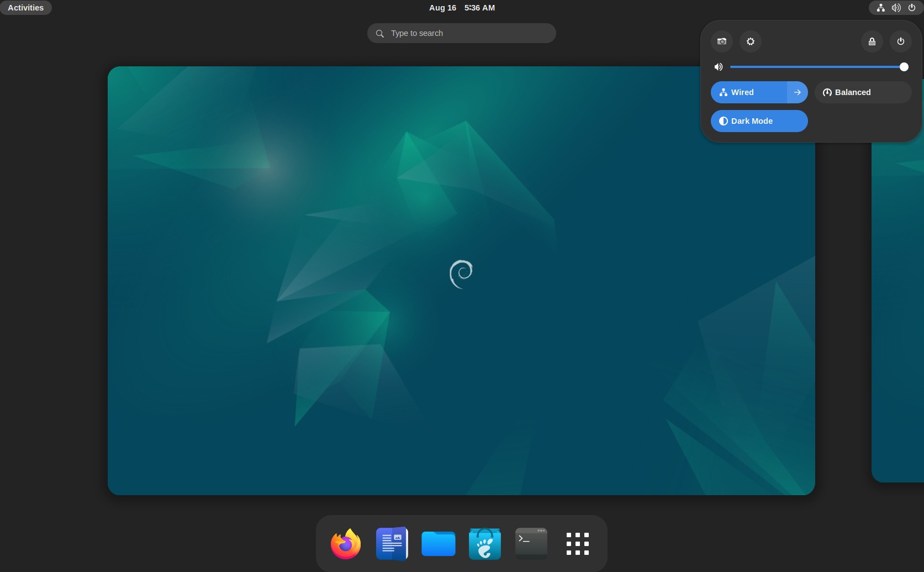Open Settings via the gear icon
The height and width of the screenshot is (572, 924).
[x=751, y=41]
